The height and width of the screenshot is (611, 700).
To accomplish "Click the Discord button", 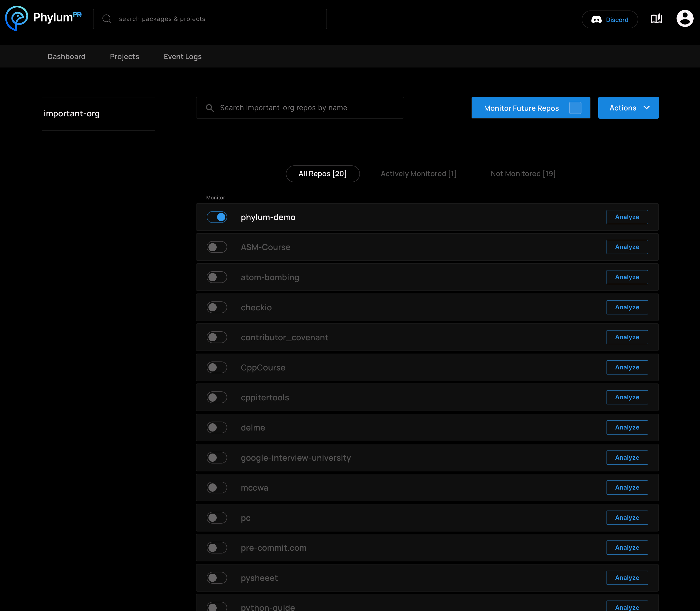I will point(610,19).
